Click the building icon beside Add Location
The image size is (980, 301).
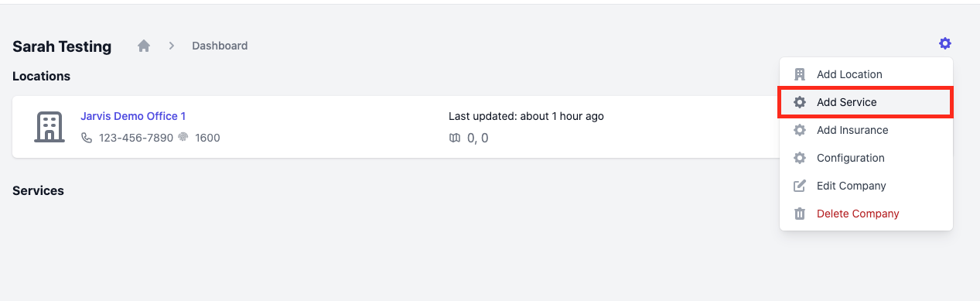click(x=800, y=74)
